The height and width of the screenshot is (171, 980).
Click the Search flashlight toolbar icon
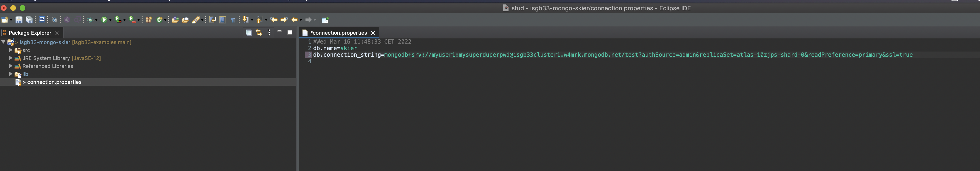(x=196, y=20)
